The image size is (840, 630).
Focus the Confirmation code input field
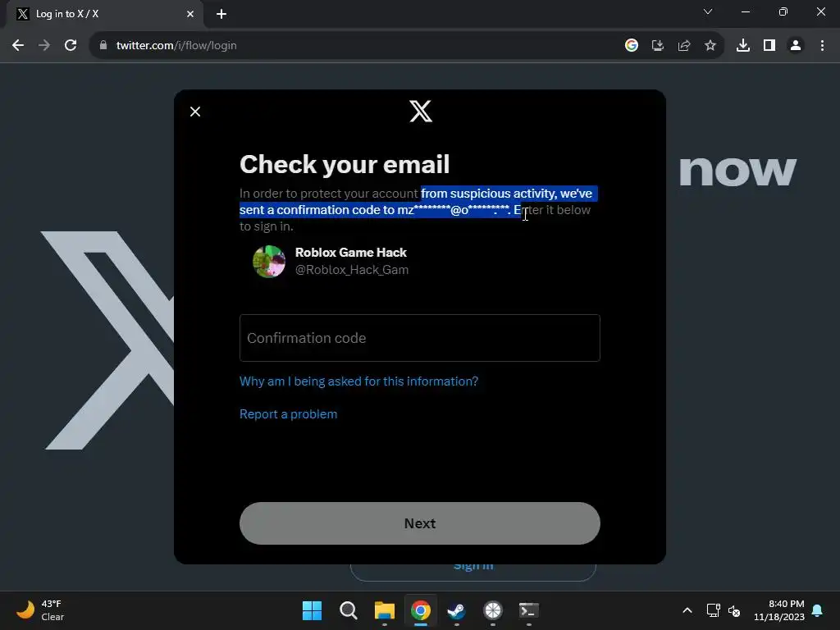pyautogui.click(x=419, y=338)
